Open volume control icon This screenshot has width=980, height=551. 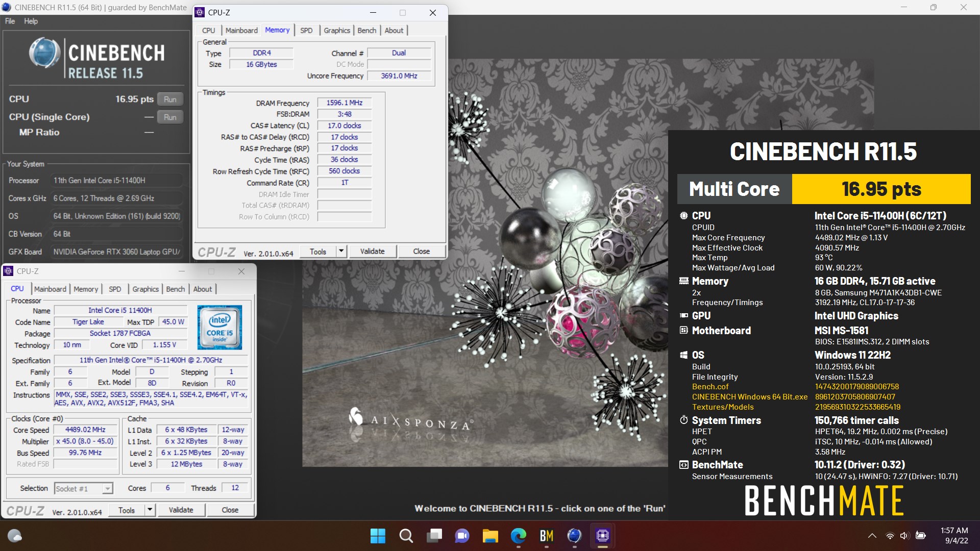[904, 536]
